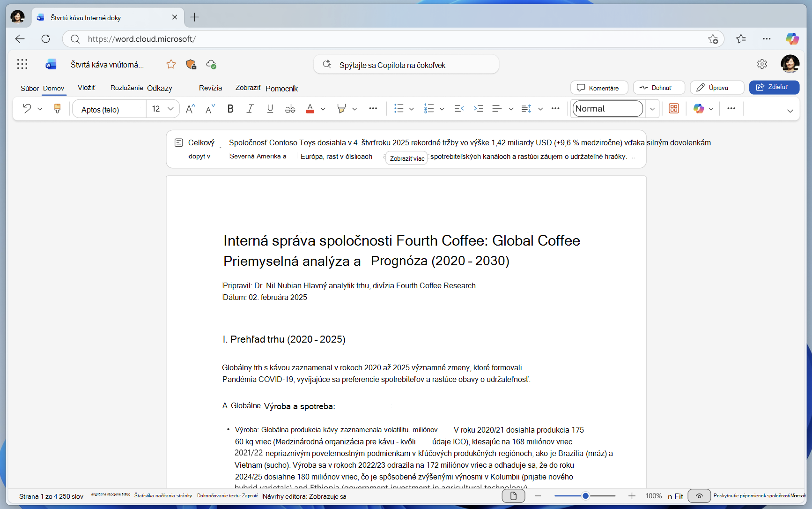Refresh the browser page
812x509 pixels.
(45, 39)
